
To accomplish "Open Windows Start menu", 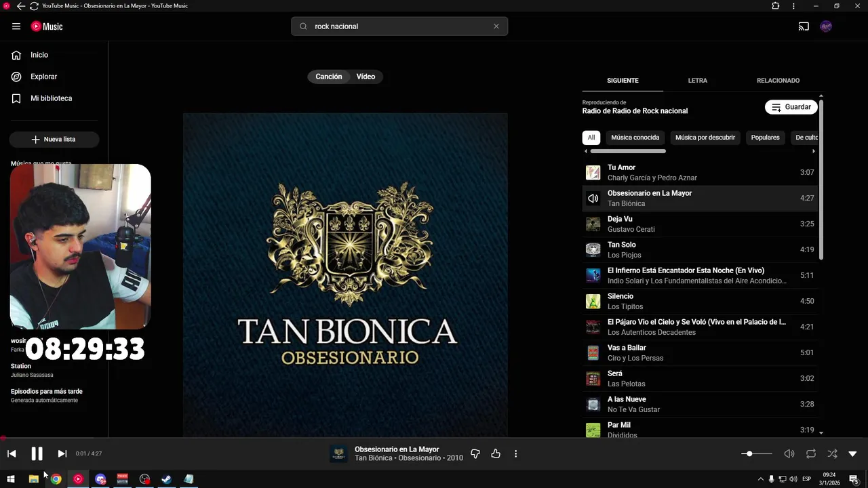I will pyautogui.click(x=11, y=479).
